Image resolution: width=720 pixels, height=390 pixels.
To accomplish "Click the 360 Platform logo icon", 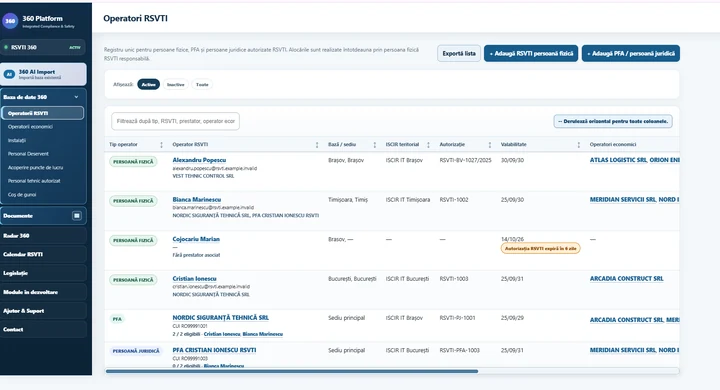I will point(10,21).
